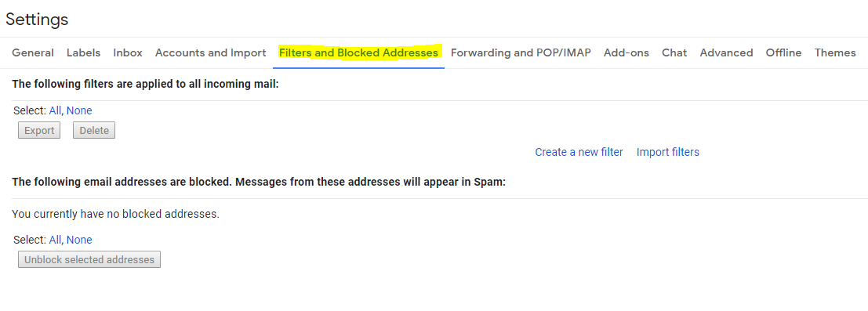Click the Export filters button
The height and width of the screenshot is (311, 868).
[x=39, y=131]
